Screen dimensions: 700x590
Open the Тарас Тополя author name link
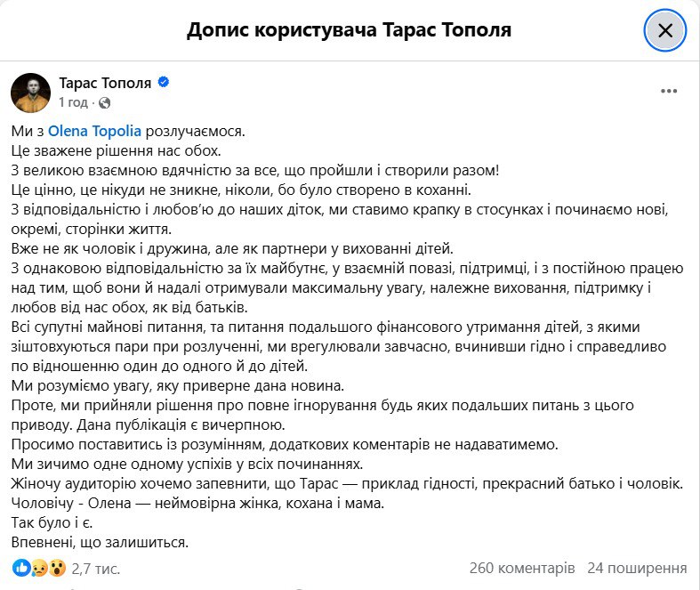106,83
